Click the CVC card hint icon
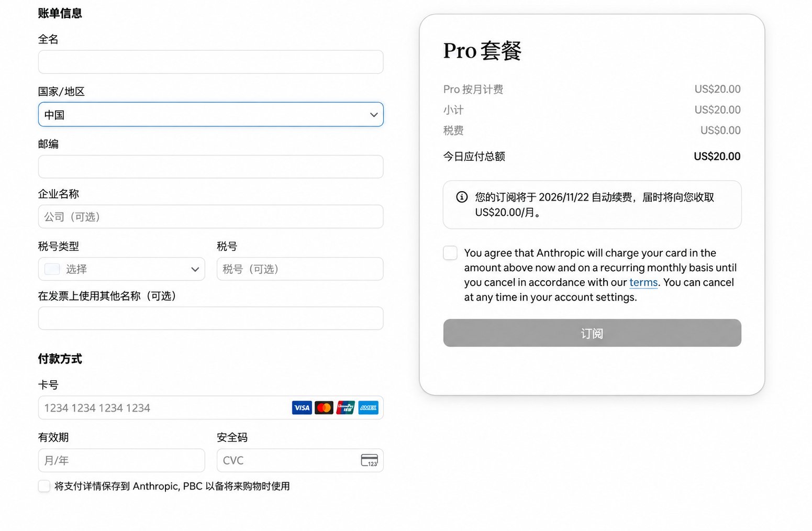The height and width of the screenshot is (531, 812). tap(369, 460)
